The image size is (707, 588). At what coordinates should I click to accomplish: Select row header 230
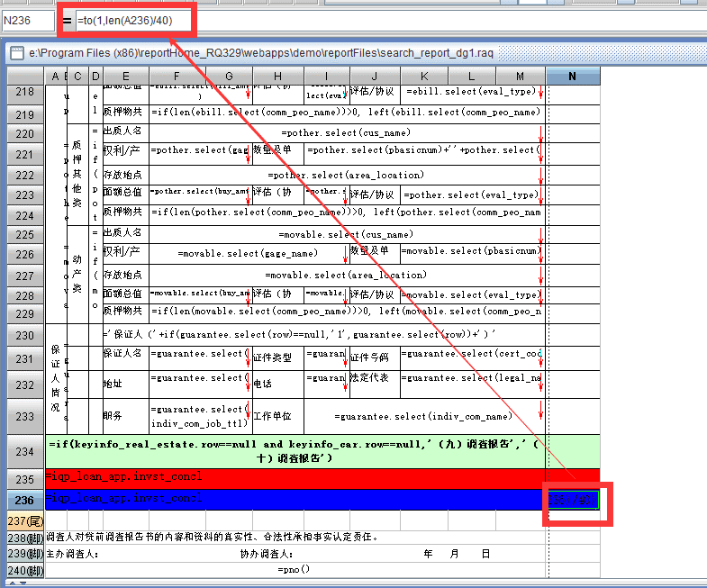tap(25, 336)
